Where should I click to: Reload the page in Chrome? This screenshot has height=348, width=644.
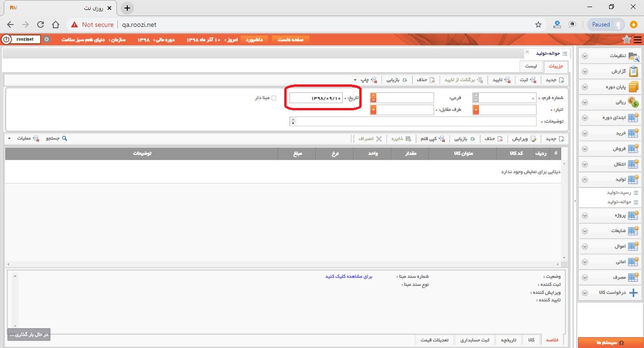(41, 25)
